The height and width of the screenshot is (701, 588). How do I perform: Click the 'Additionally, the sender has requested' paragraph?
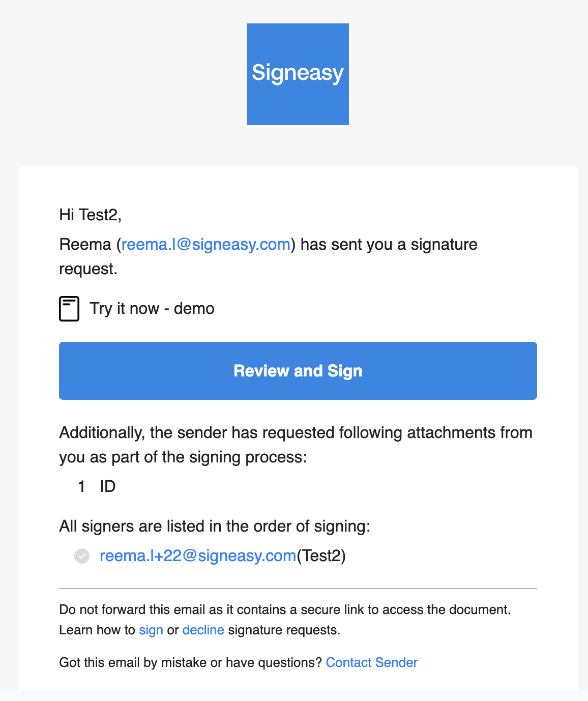tap(296, 445)
